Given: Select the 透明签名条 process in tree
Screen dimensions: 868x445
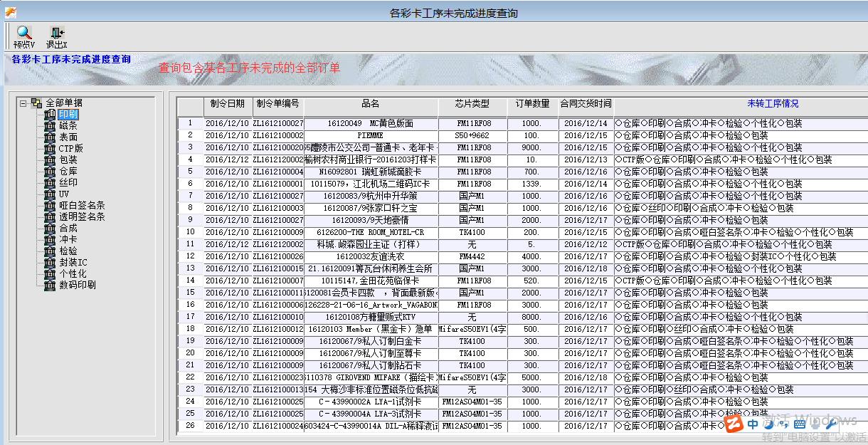Looking at the screenshot, I should pyautogui.click(x=82, y=217).
